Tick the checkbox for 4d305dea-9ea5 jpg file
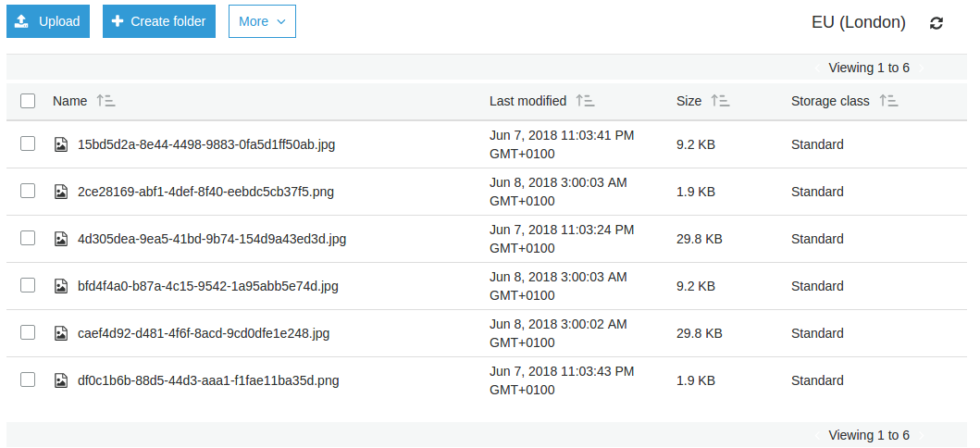 click(x=28, y=238)
